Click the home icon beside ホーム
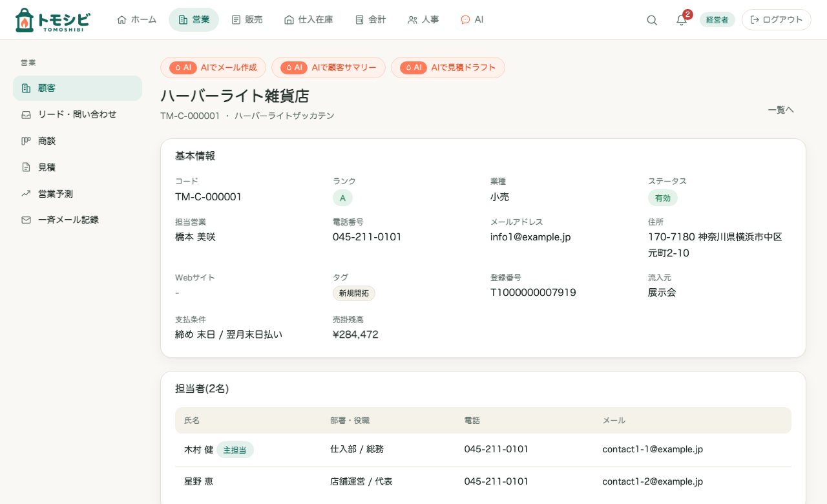Screen dimensions: 827x504 [121, 19]
